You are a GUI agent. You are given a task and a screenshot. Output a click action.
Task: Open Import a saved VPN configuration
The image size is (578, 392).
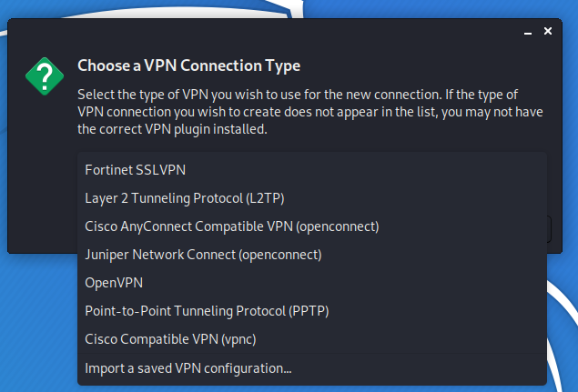(x=312, y=368)
